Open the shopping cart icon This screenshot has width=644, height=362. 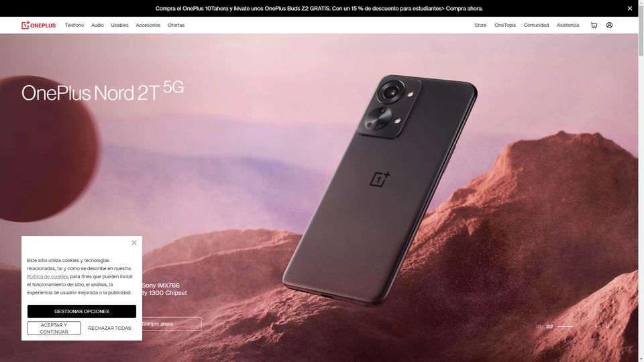pos(594,25)
